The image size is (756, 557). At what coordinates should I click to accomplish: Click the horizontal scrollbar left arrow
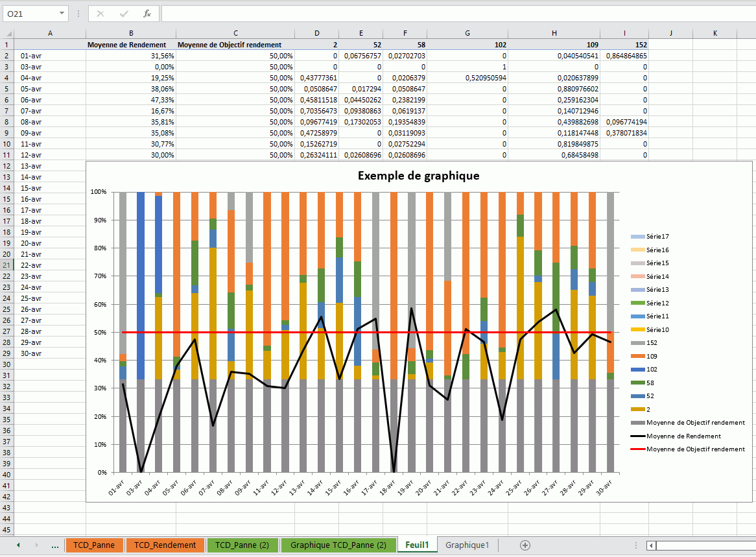(x=651, y=545)
